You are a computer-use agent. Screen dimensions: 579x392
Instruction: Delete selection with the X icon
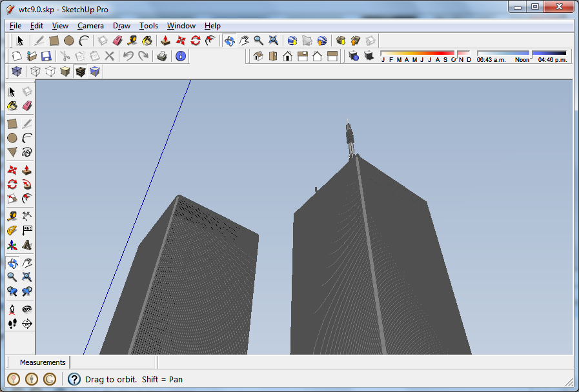pos(109,56)
